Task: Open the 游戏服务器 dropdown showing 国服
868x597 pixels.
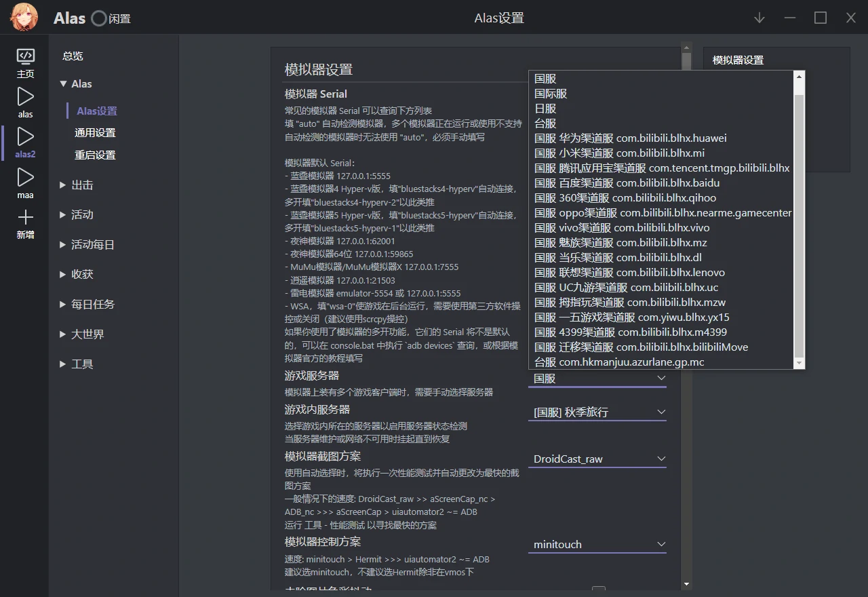Action: click(x=597, y=379)
